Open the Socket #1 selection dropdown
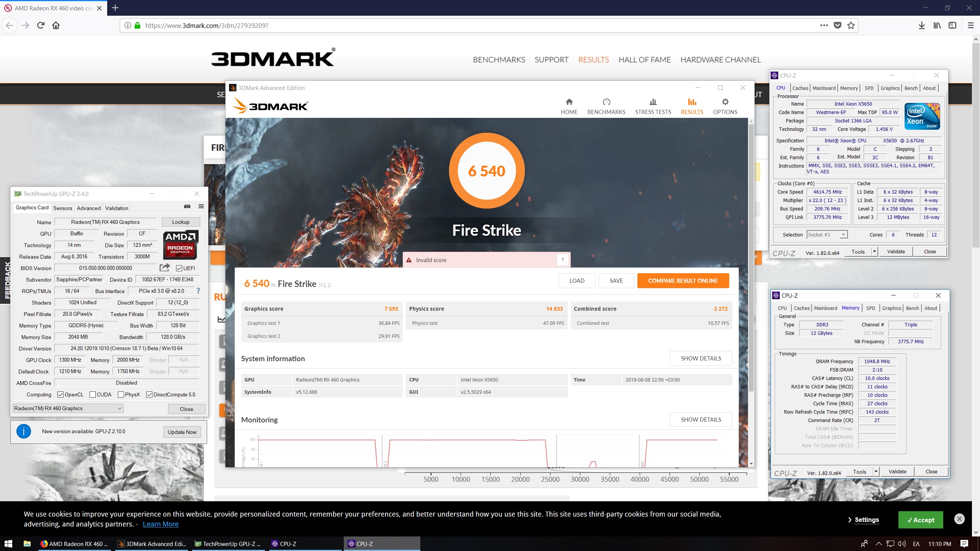Screen dimensions: 980x551 coord(827,235)
